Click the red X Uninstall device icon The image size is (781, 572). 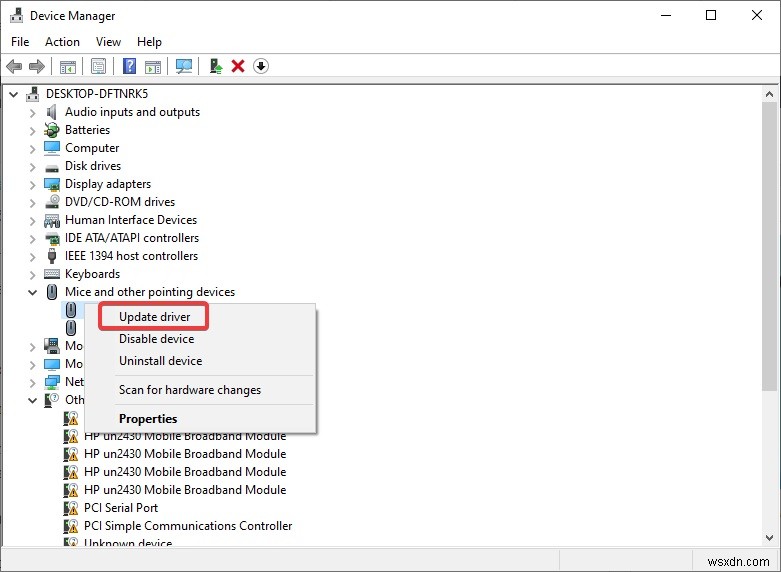point(238,66)
